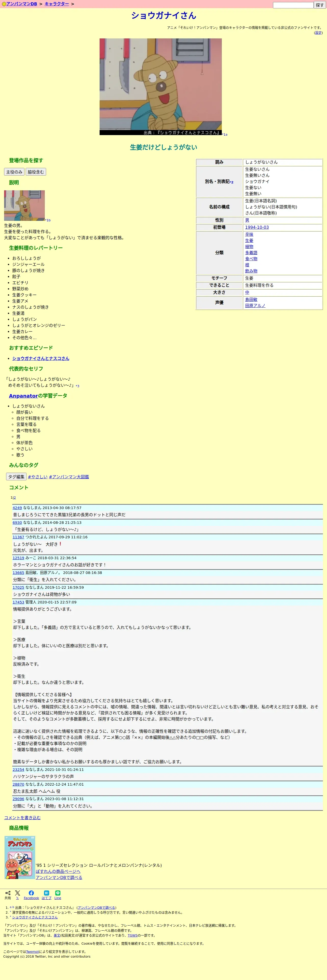
Task: Open comment number 12519
Action: click(x=18, y=558)
